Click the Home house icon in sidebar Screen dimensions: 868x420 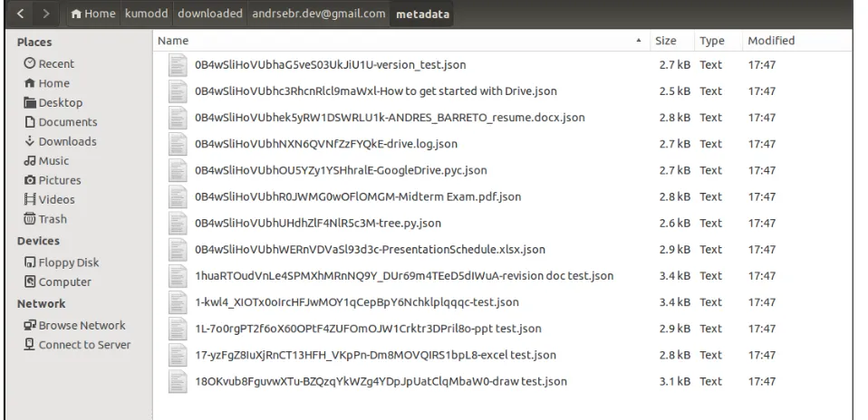click(x=30, y=83)
